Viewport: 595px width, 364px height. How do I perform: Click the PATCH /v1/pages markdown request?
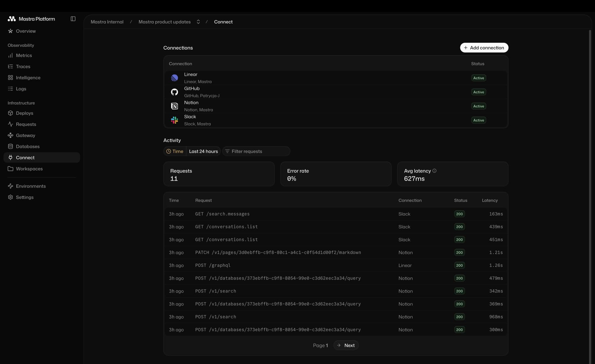336,252
